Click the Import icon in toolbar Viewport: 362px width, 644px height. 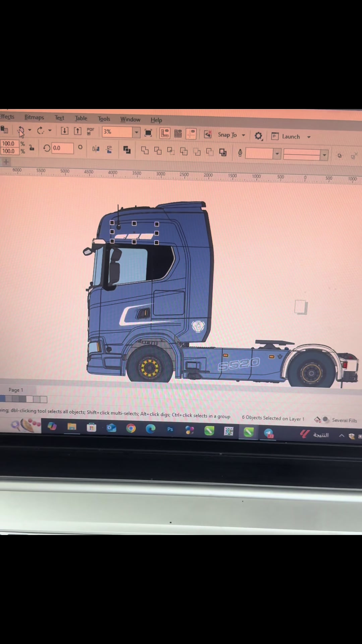click(x=64, y=131)
